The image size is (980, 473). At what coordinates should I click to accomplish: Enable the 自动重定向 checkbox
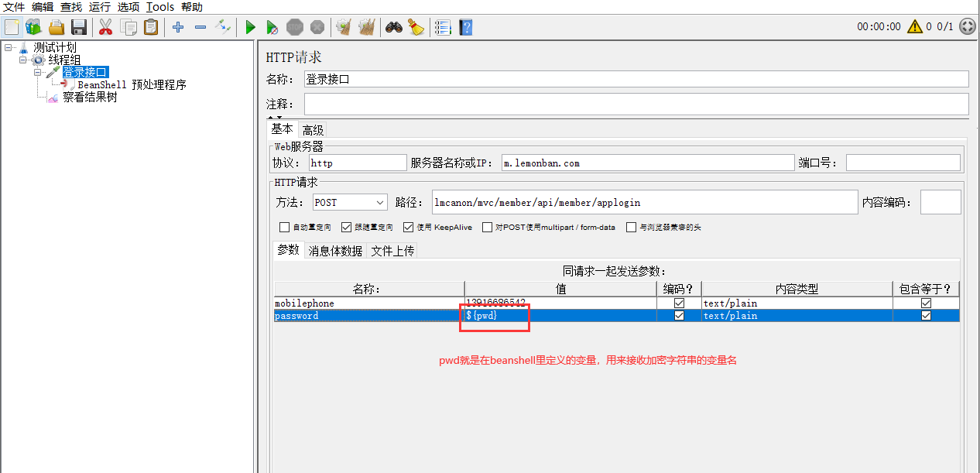click(284, 227)
